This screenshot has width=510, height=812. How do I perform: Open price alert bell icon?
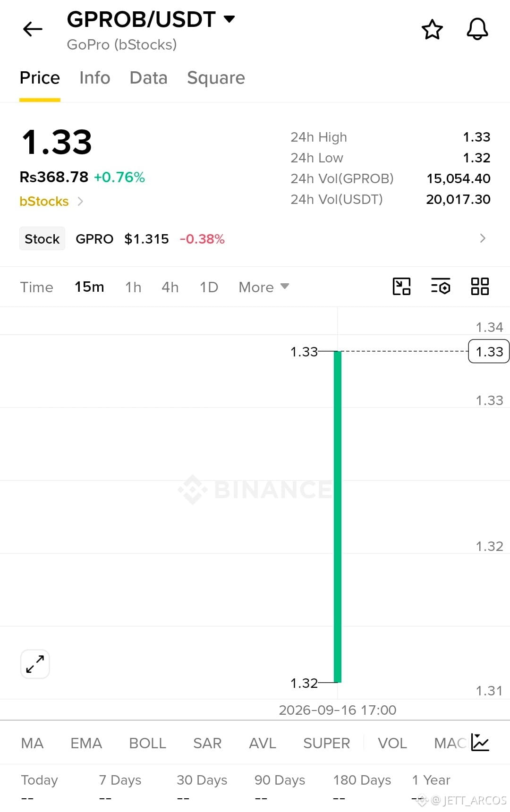(x=477, y=29)
